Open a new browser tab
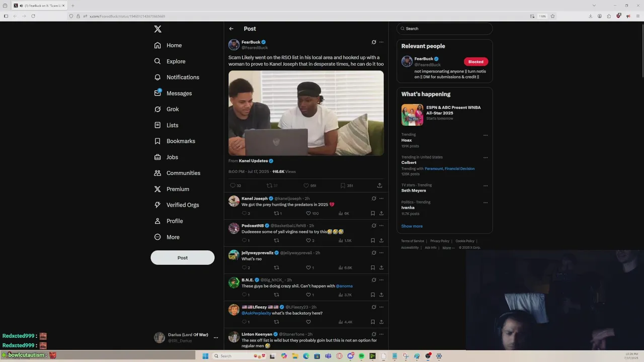This screenshot has width=644, height=362. point(72,6)
